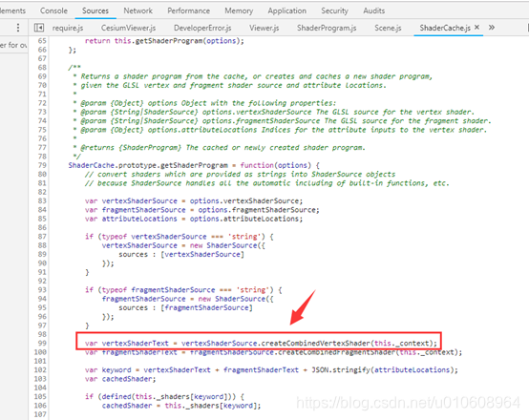Screen dimensions: 529x420
Task: Click 'options.vertexShaderSource' on line 83
Action: point(244,201)
